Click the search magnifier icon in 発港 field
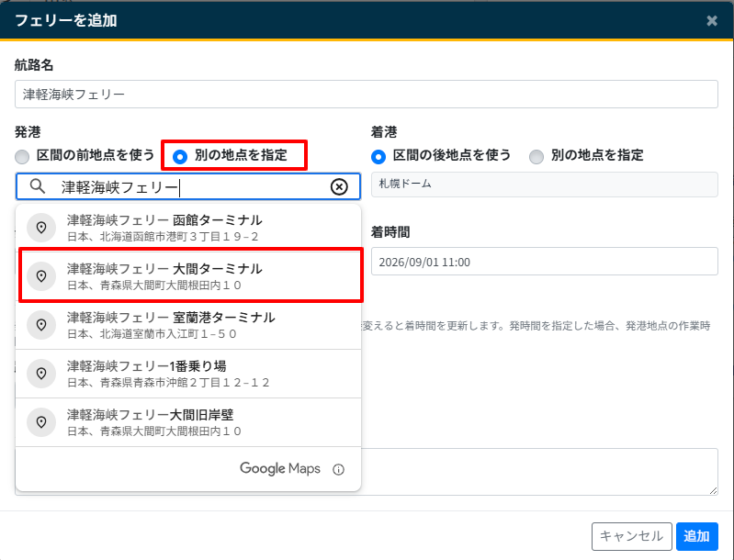The image size is (734, 560). tap(38, 186)
